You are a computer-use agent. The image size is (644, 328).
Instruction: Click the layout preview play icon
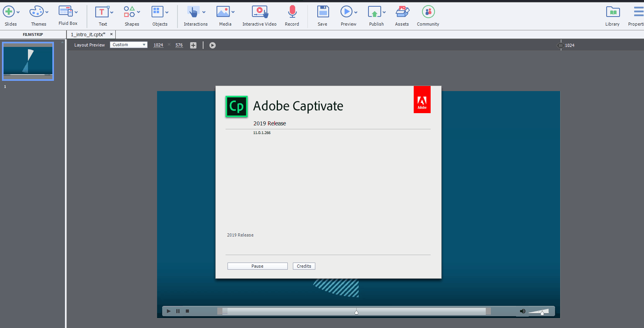coord(213,45)
